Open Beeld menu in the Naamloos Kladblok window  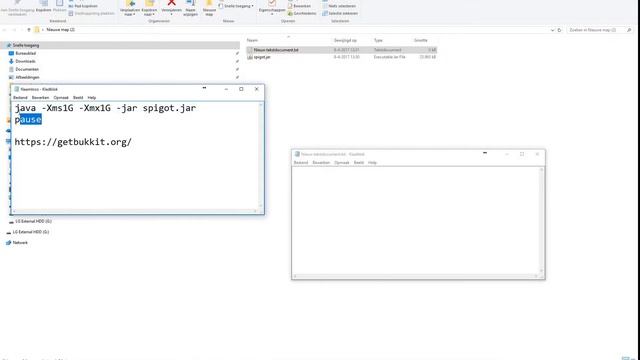pyautogui.click(x=78, y=98)
